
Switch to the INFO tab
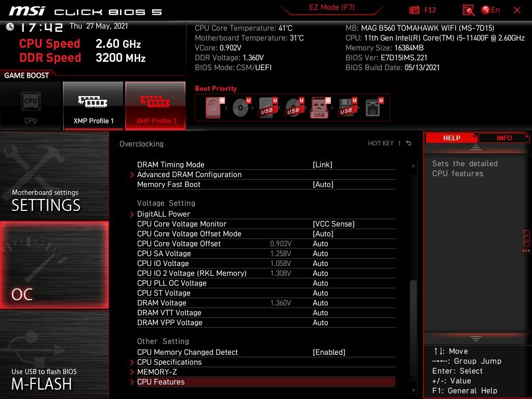(504, 138)
